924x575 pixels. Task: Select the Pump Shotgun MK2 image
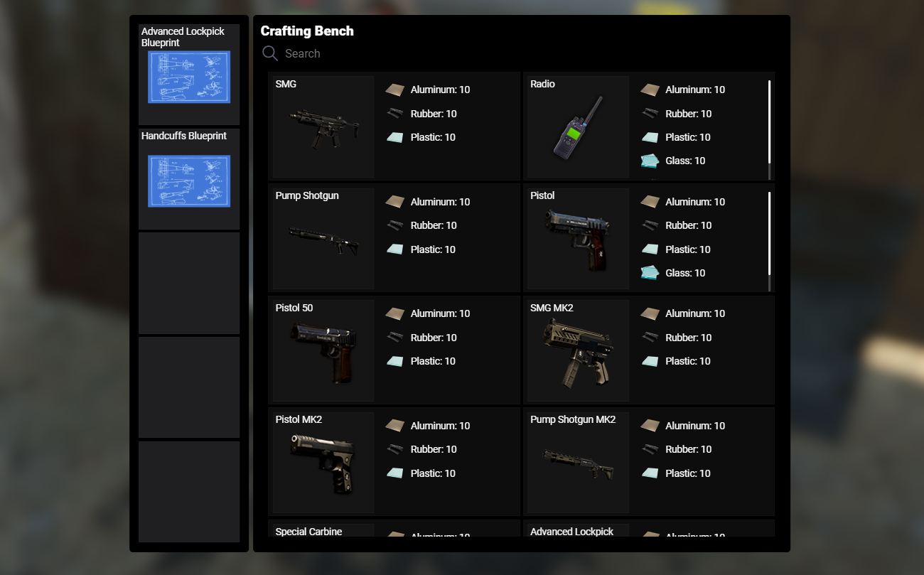pos(579,463)
